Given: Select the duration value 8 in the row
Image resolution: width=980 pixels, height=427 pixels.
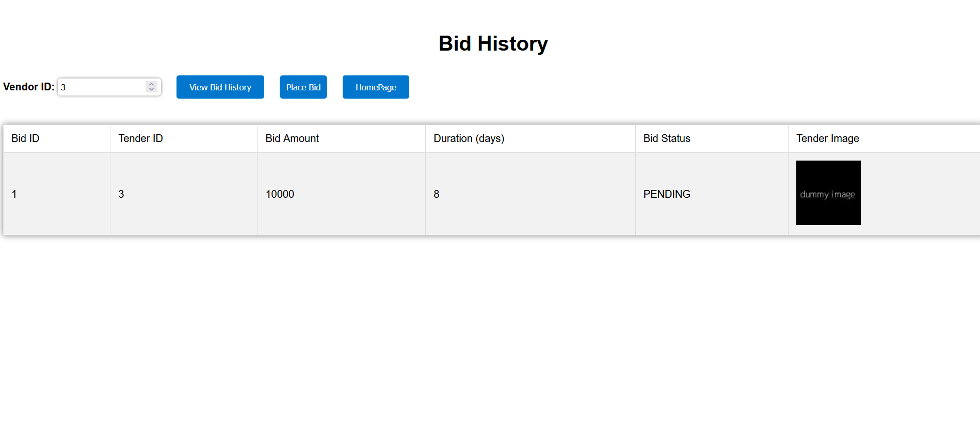Looking at the screenshot, I should [x=437, y=194].
